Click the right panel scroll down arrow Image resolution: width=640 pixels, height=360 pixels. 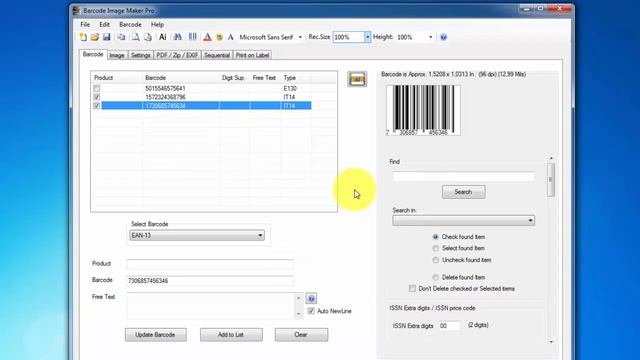[551, 342]
